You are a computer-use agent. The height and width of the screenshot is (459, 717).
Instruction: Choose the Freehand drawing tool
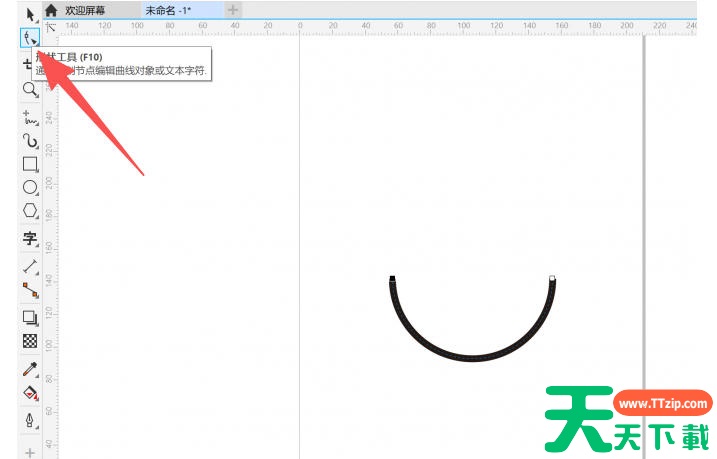(30, 117)
